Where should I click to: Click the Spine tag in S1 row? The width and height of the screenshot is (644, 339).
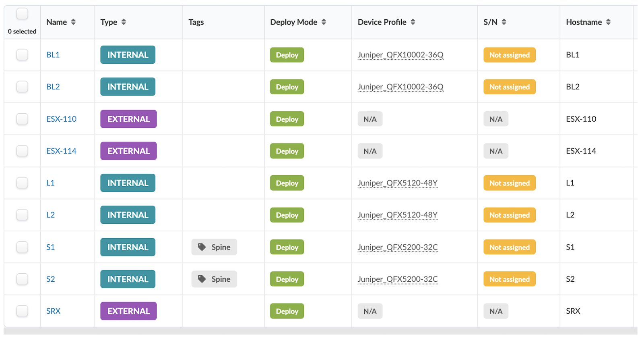(214, 247)
